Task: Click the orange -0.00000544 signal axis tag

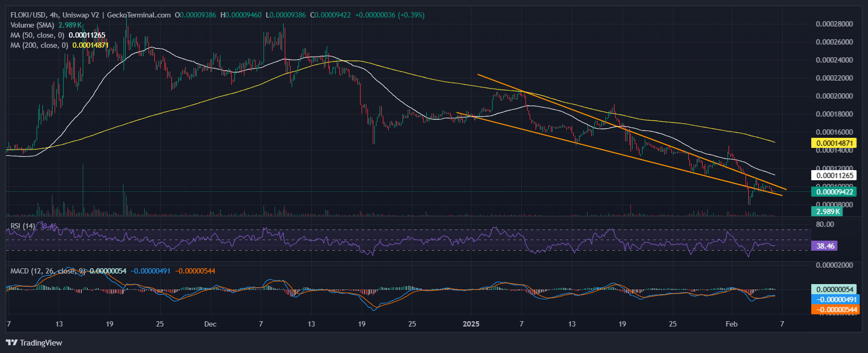Action: [835, 310]
